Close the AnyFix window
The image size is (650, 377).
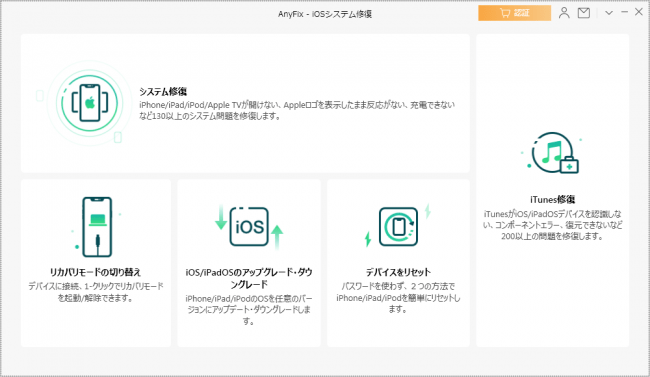pos(639,12)
